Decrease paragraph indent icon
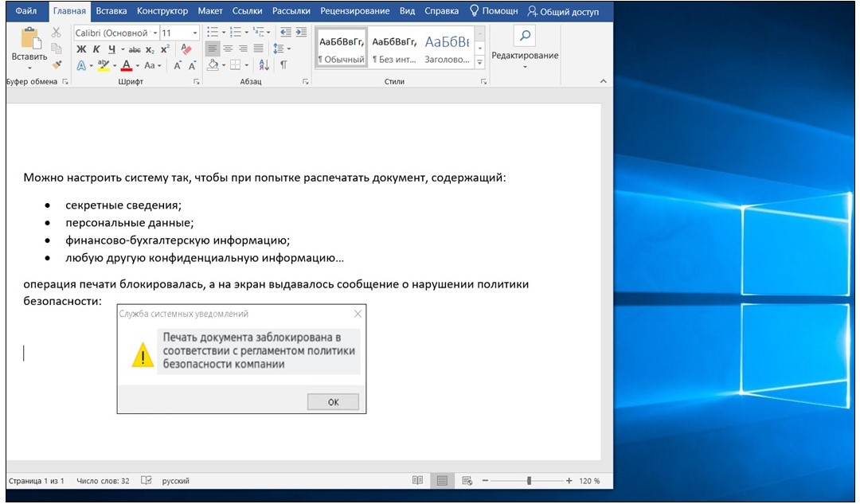Screen dimensions: 860x504 point(285,33)
